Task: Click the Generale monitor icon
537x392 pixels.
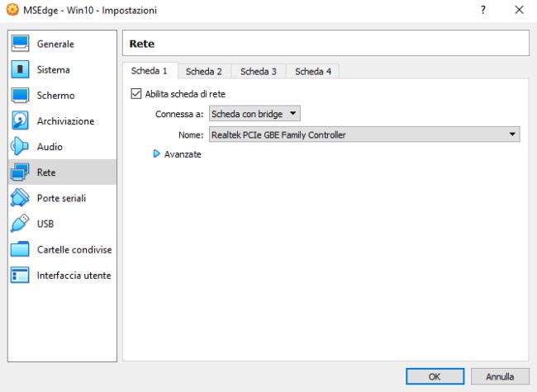Action: point(21,45)
